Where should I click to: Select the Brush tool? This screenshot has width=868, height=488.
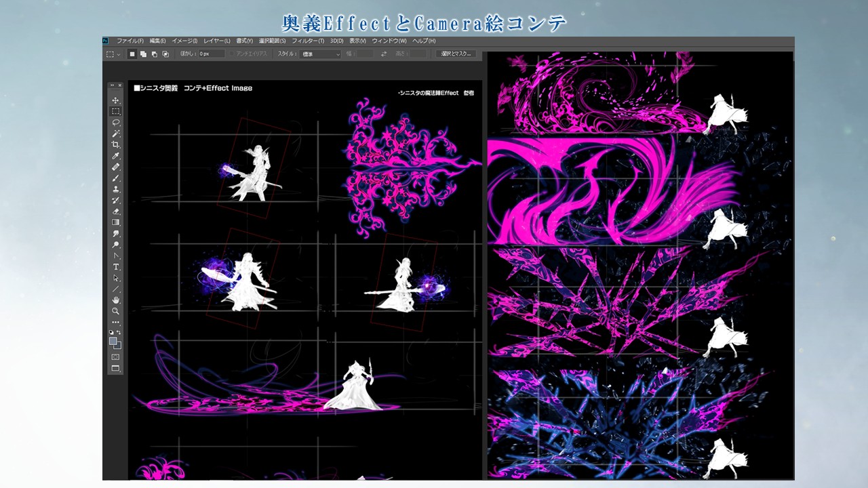point(116,178)
